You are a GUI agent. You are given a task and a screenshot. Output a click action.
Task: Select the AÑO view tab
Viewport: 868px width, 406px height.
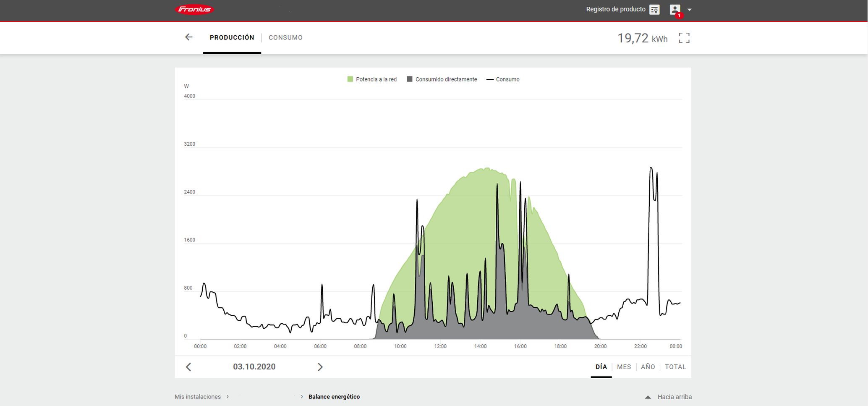(648, 367)
